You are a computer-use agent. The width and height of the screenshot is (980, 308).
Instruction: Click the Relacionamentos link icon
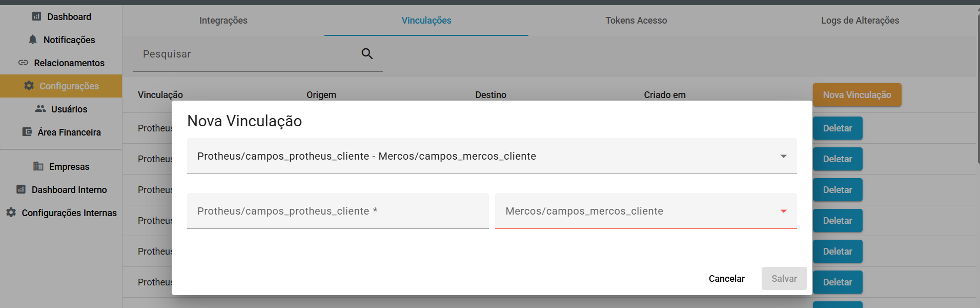23,63
